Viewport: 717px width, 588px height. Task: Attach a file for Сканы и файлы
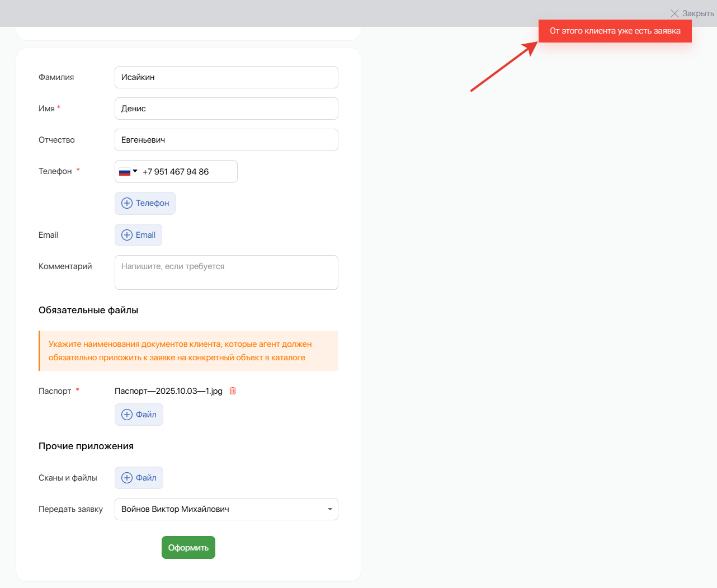(139, 478)
